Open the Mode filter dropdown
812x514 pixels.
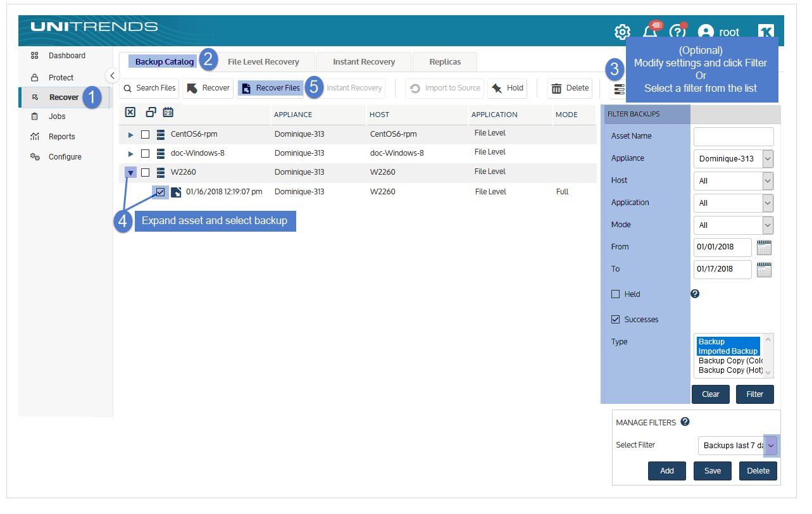734,225
